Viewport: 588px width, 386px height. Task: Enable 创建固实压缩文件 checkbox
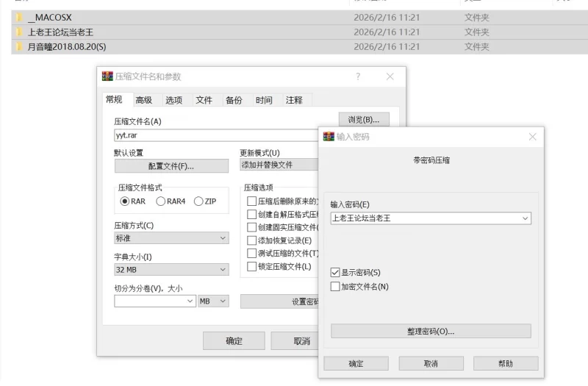251,227
